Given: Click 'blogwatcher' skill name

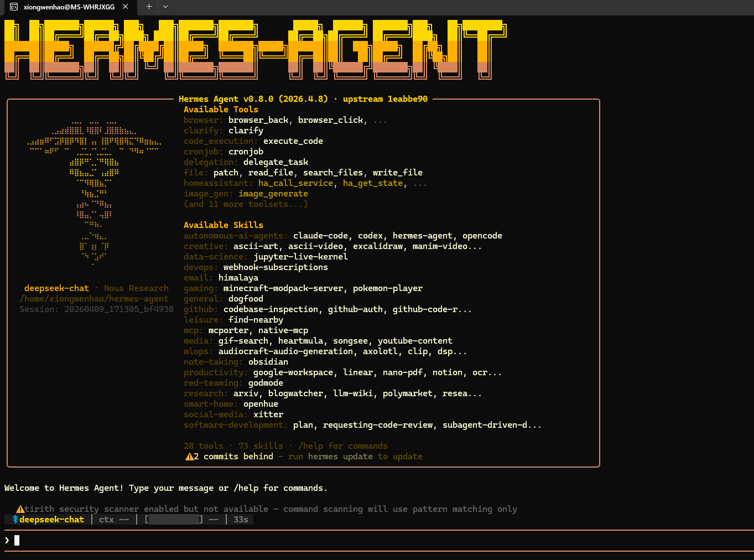Looking at the screenshot, I should (x=295, y=393).
